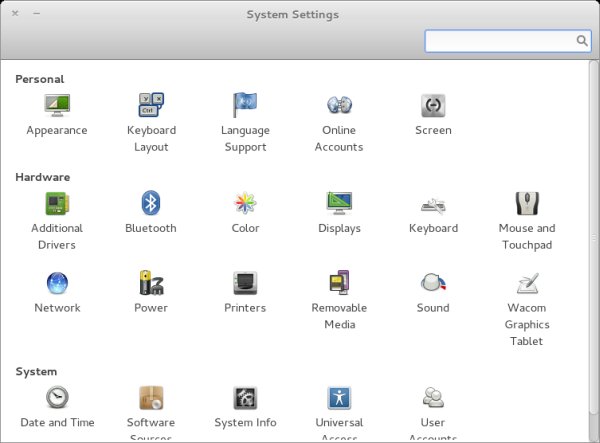This screenshot has height=443, width=600.
Task: Open the Software Sources package icon
Action: click(x=151, y=397)
